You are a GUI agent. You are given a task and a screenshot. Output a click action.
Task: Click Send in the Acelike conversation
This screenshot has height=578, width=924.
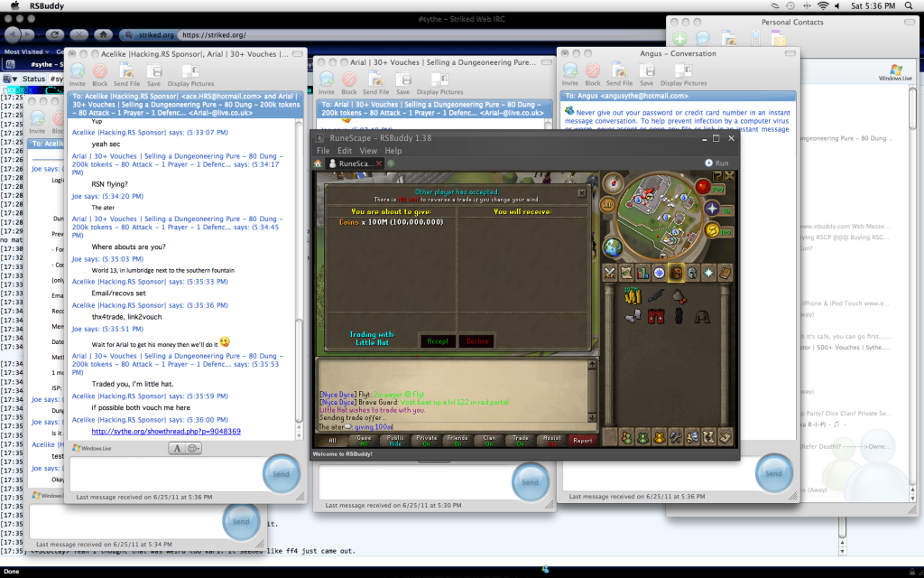(x=282, y=473)
